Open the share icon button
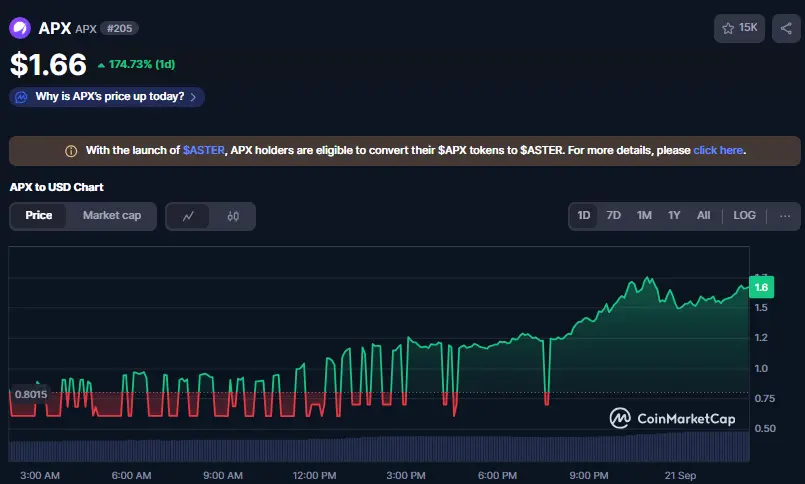805x484 pixels. [x=786, y=28]
